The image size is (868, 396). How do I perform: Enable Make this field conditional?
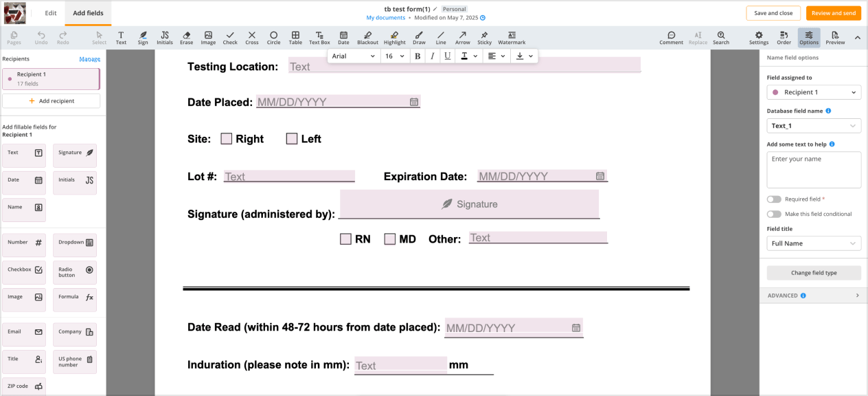774,214
